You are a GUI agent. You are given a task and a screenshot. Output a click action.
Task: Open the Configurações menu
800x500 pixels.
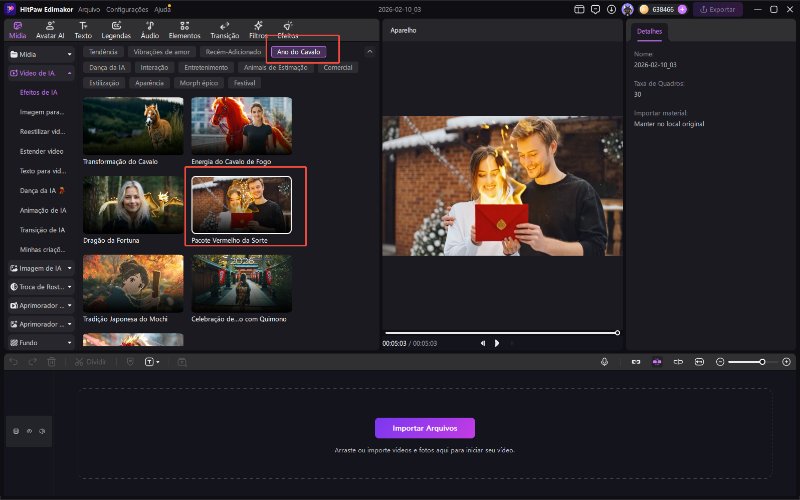coord(127,9)
